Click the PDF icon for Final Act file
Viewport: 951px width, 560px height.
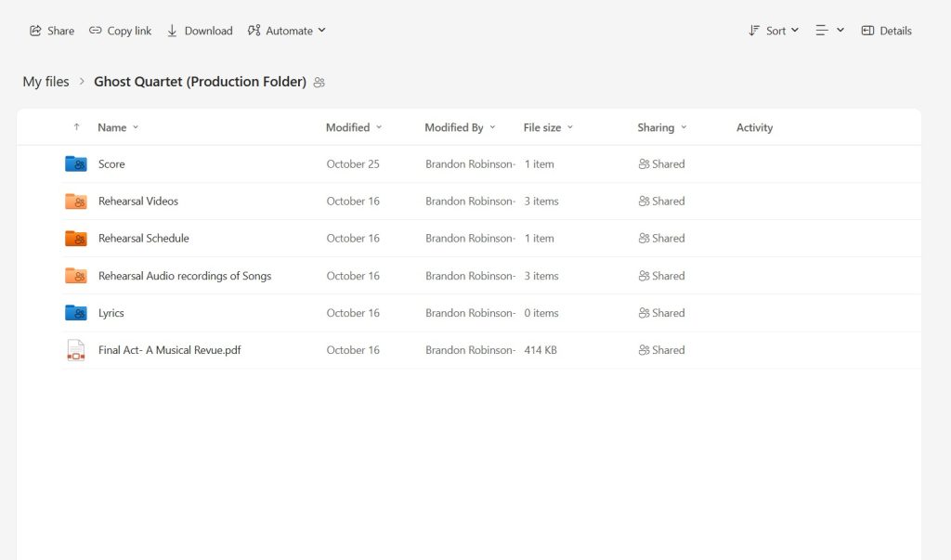pyautogui.click(x=76, y=350)
